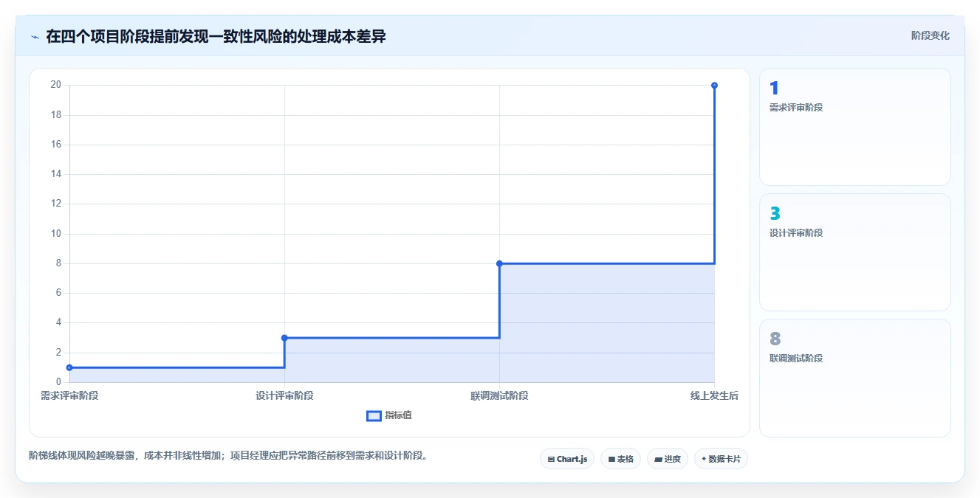
Task: Click the chart title text
Action: (x=216, y=36)
